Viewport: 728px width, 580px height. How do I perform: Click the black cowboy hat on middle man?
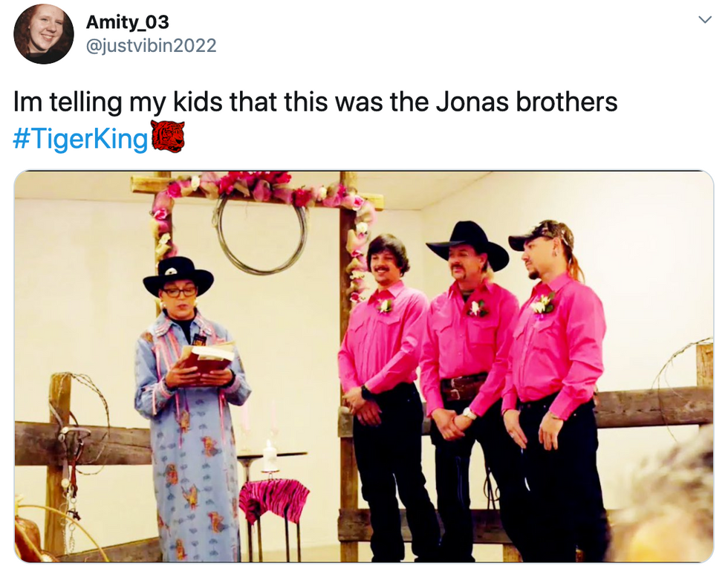467,244
